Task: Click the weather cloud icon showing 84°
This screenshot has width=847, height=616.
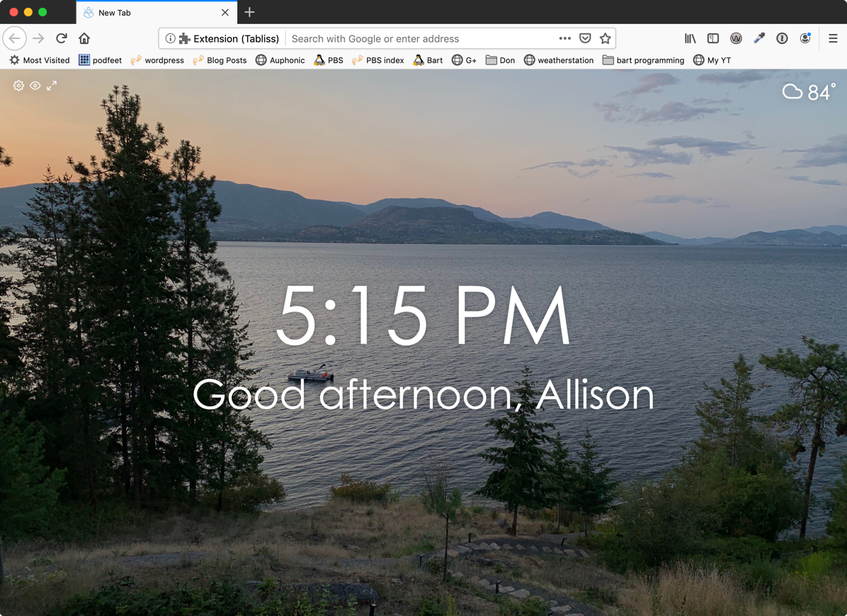Action: coord(792,92)
